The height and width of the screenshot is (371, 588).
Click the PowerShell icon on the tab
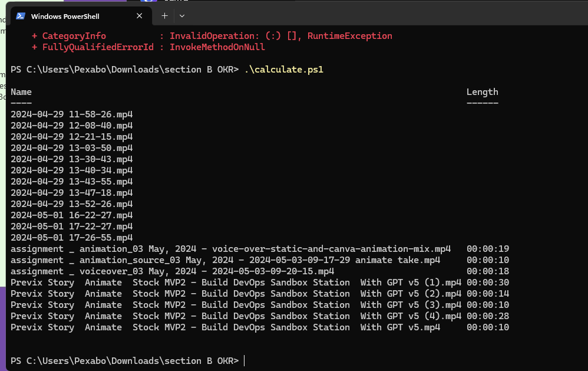coord(21,16)
